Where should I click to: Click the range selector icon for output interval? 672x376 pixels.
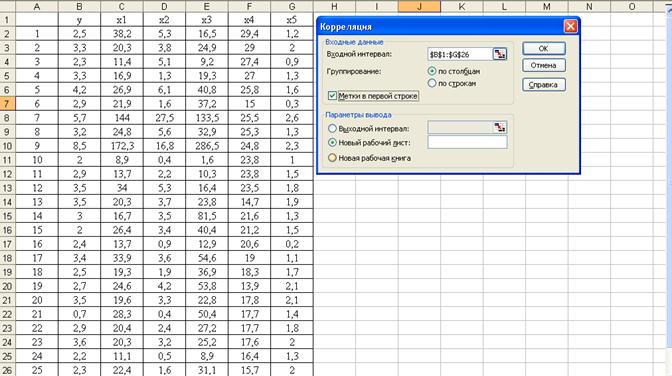pyautogui.click(x=500, y=127)
